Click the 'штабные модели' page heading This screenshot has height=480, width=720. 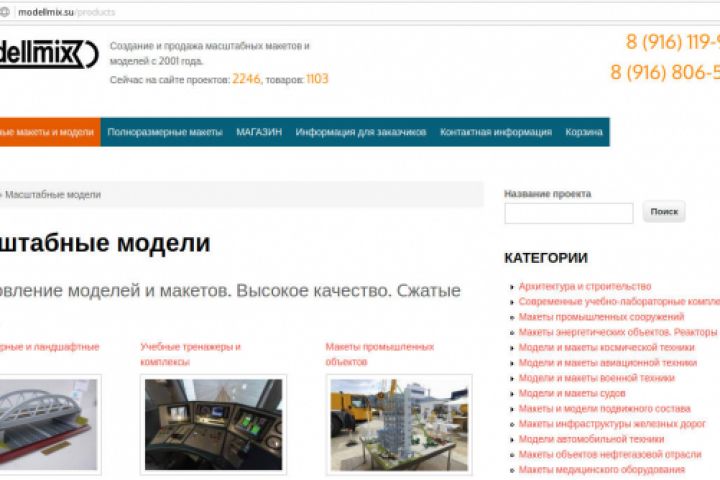(105, 243)
